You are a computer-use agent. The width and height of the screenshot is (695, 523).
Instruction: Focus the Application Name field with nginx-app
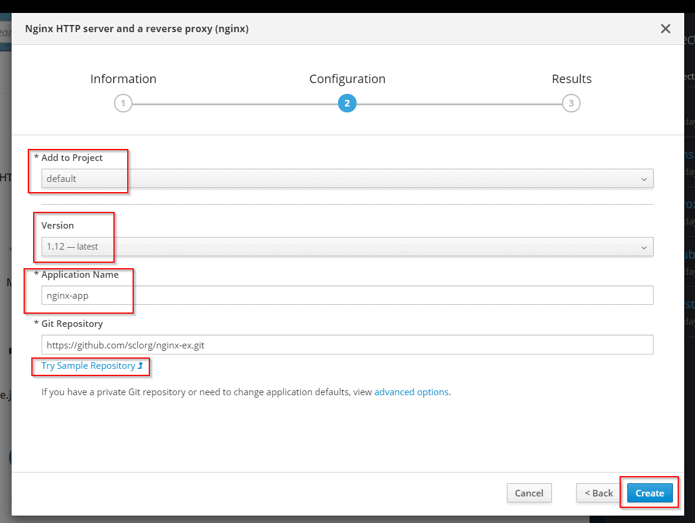tap(347, 295)
